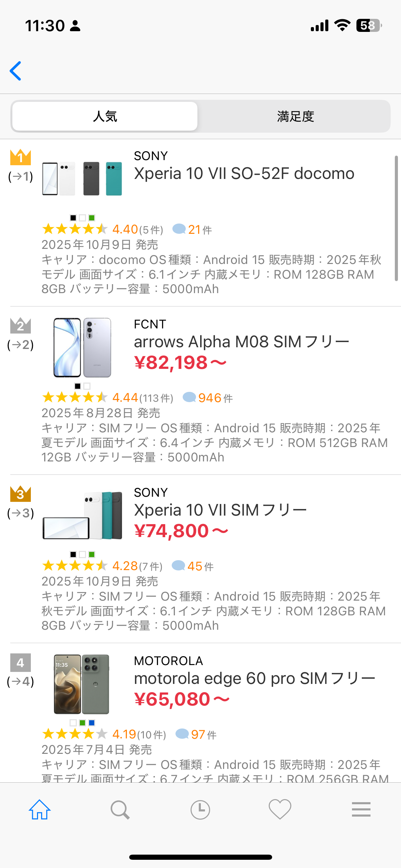
Task: Select the 人気 ranking tab
Action: 105,117
